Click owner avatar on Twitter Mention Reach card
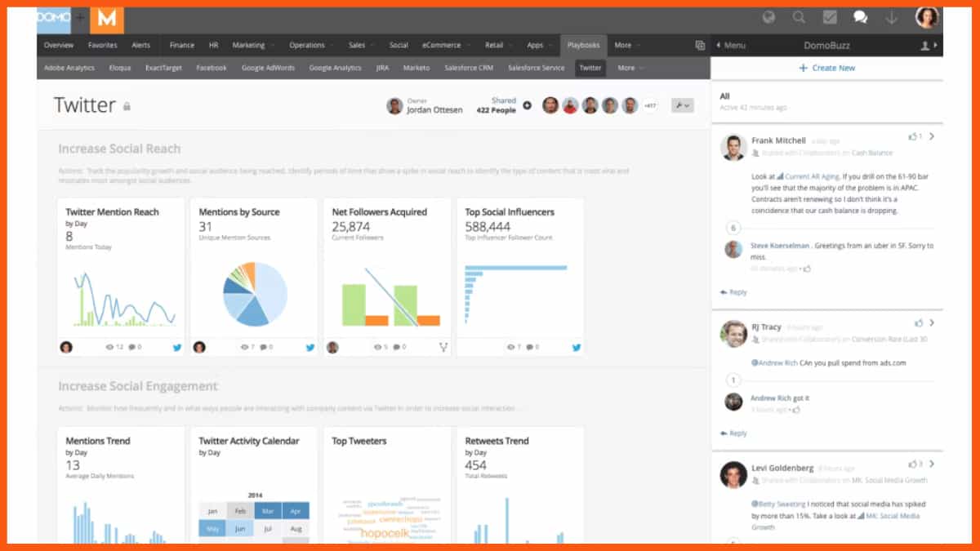The image size is (980, 551). (x=66, y=347)
